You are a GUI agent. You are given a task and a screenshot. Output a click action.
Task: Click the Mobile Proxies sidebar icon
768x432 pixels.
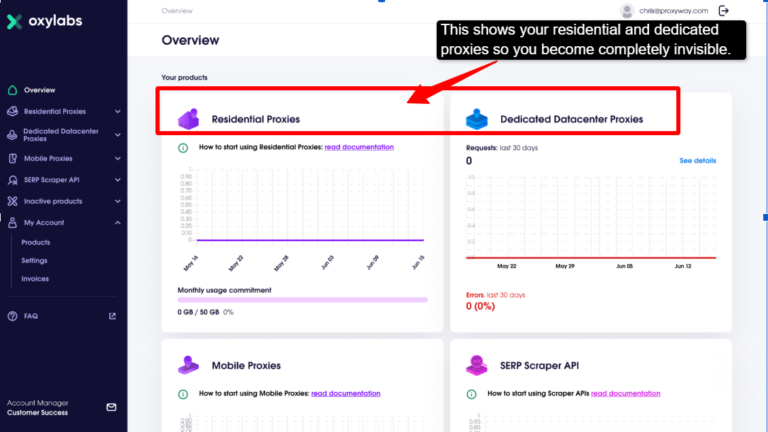12,159
